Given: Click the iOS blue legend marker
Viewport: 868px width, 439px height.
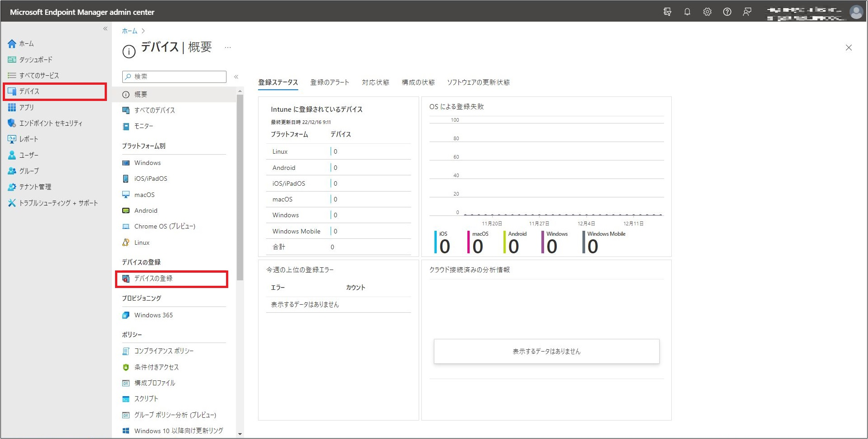Looking at the screenshot, I should pyautogui.click(x=435, y=242).
